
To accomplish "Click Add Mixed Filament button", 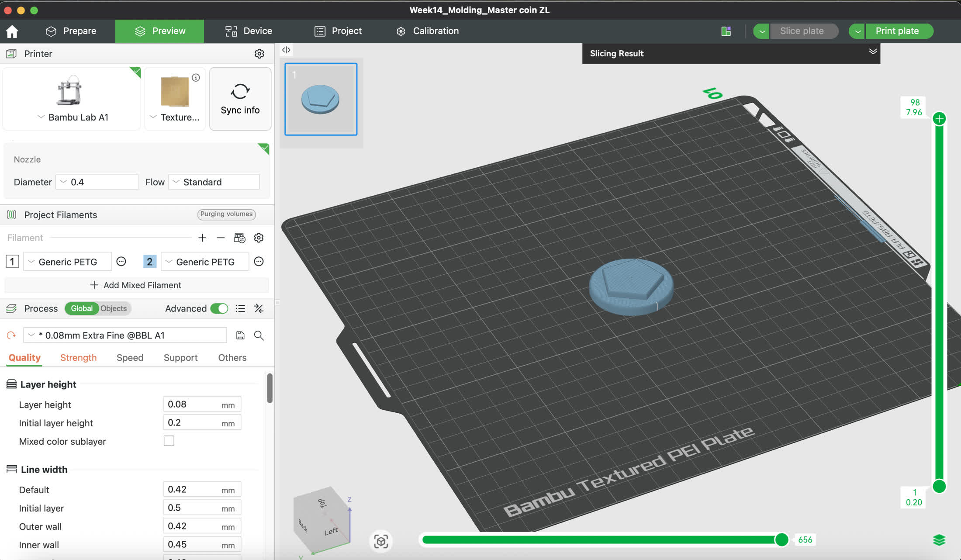I will 136,285.
